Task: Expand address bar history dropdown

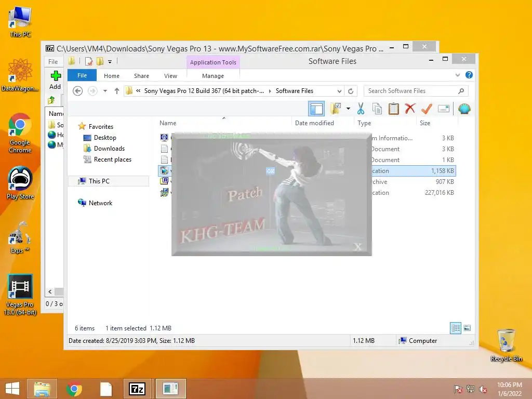Action: [339, 91]
